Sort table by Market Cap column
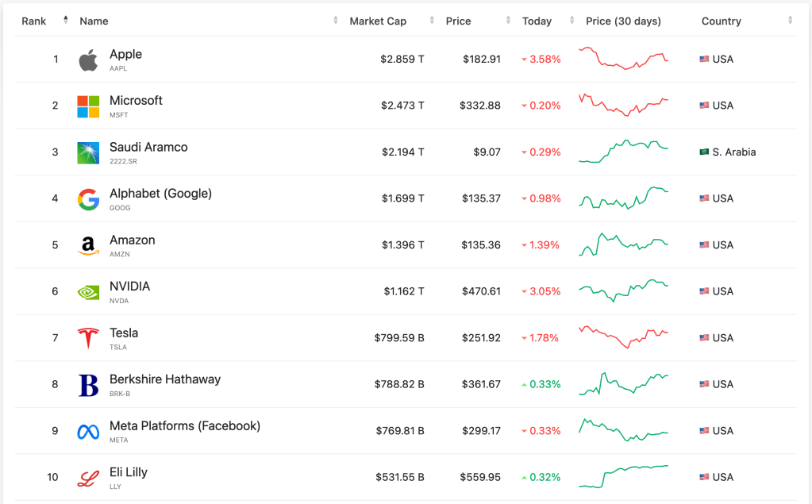The width and height of the screenshot is (812, 504). coord(378,21)
